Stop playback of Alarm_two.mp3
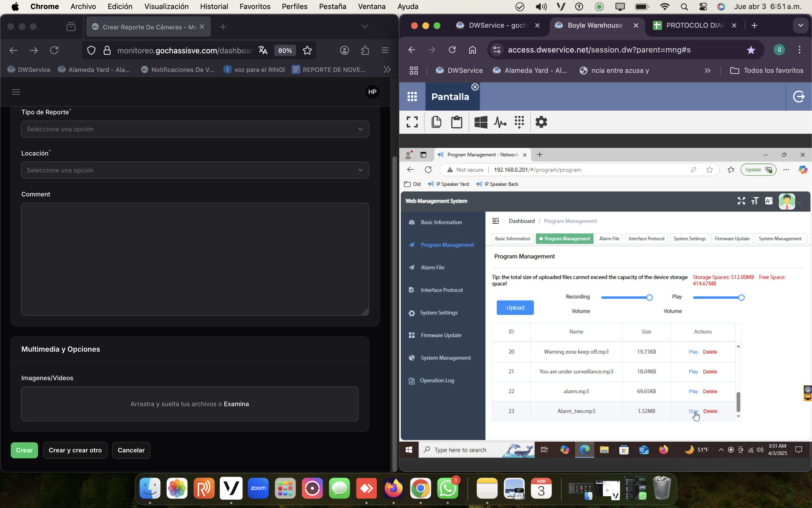This screenshot has width=812, height=508. coord(693,411)
